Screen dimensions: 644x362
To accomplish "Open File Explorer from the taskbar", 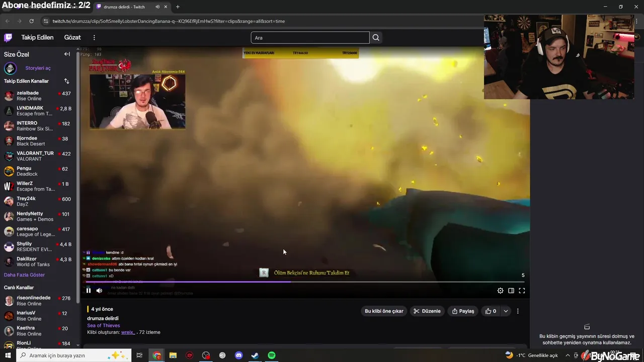I will [x=173, y=355].
